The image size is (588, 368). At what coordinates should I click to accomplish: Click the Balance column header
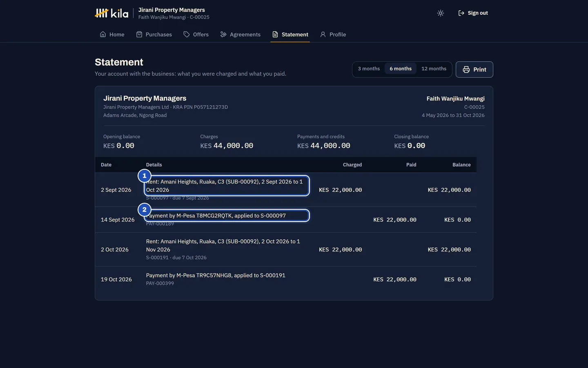[461, 165]
